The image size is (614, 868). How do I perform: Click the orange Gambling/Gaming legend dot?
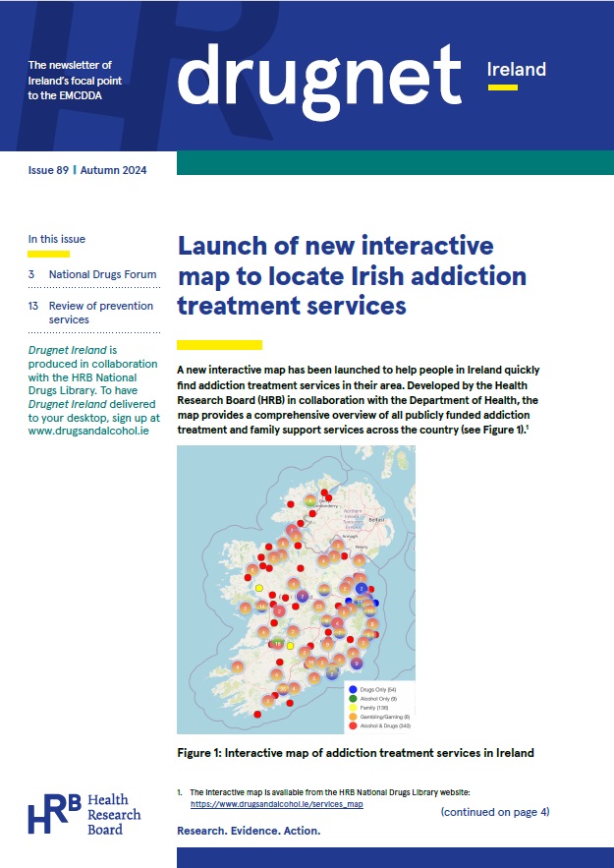[x=353, y=717]
